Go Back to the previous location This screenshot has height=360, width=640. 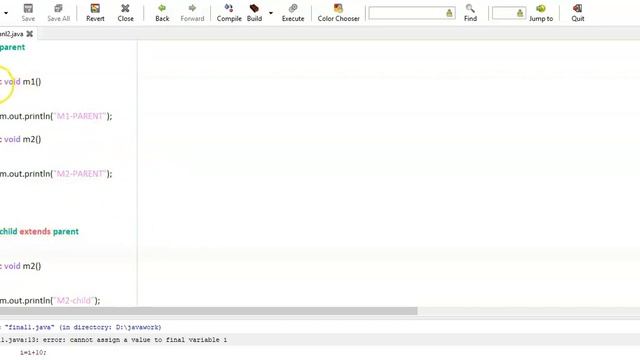pos(162,13)
